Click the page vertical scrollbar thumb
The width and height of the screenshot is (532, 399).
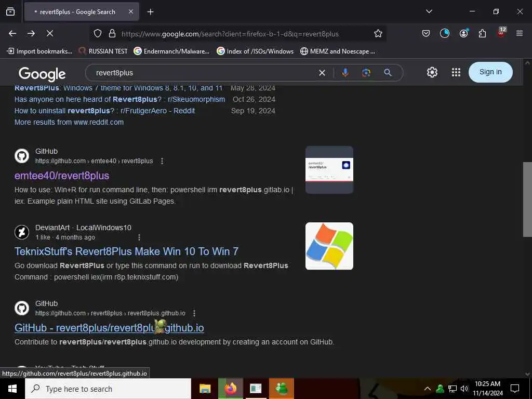click(x=527, y=199)
